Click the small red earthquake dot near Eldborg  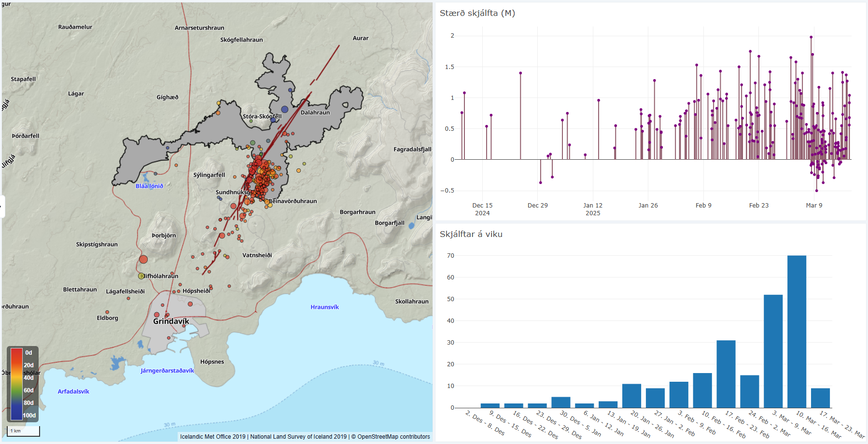tap(107, 312)
